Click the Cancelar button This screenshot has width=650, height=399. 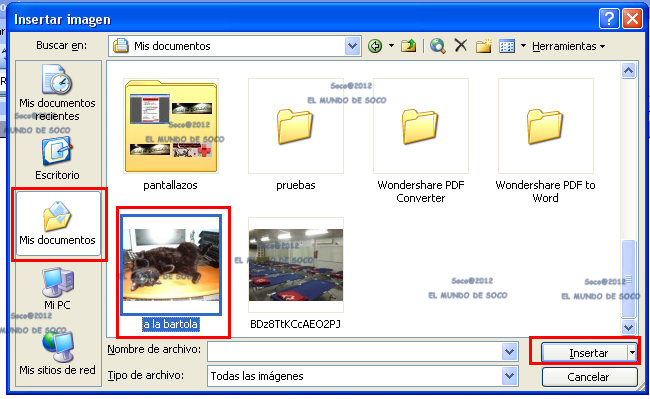(589, 377)
